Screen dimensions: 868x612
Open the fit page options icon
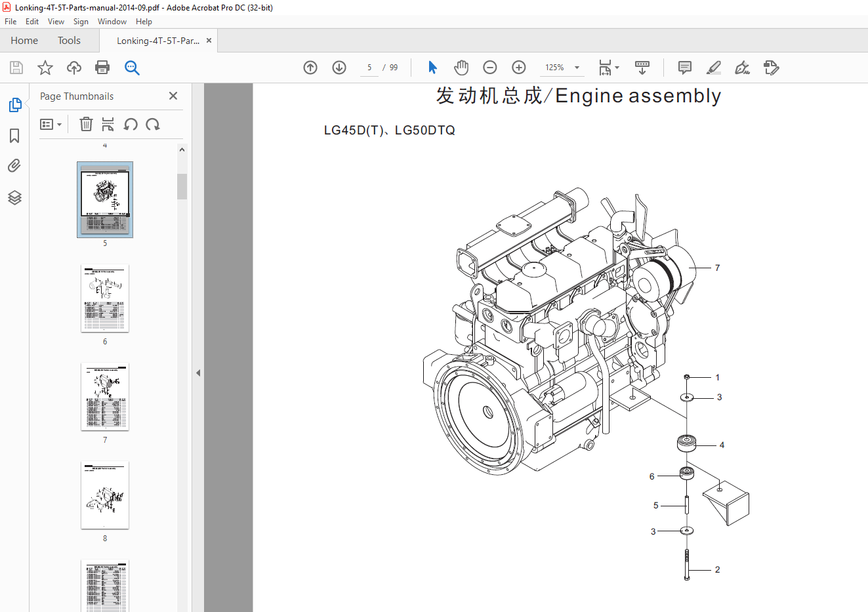point(609,68)
